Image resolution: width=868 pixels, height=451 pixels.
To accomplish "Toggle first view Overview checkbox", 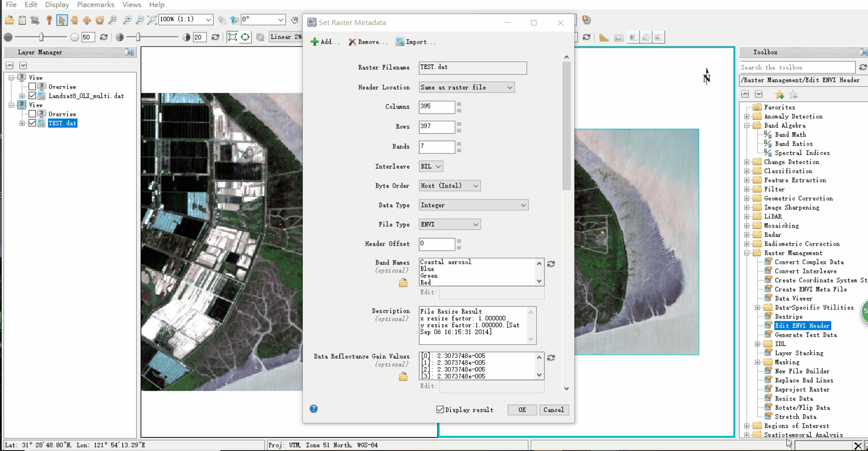I will click(x=32, y=86).
